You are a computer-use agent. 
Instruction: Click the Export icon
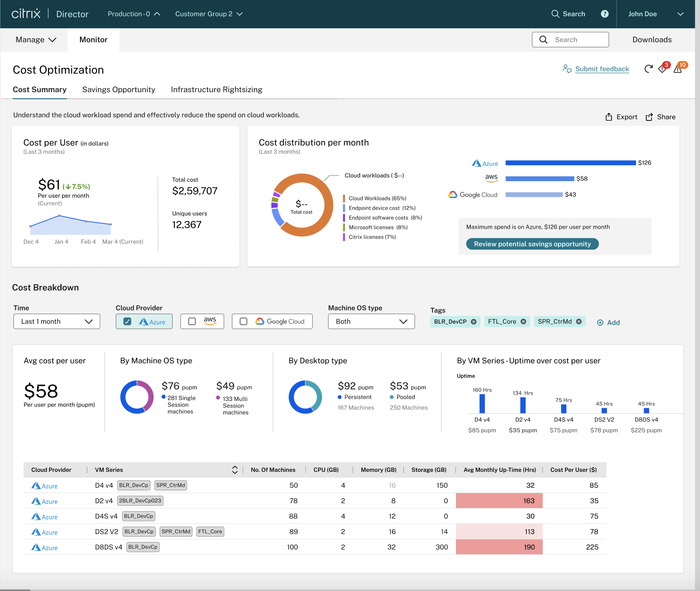(609, 117)
